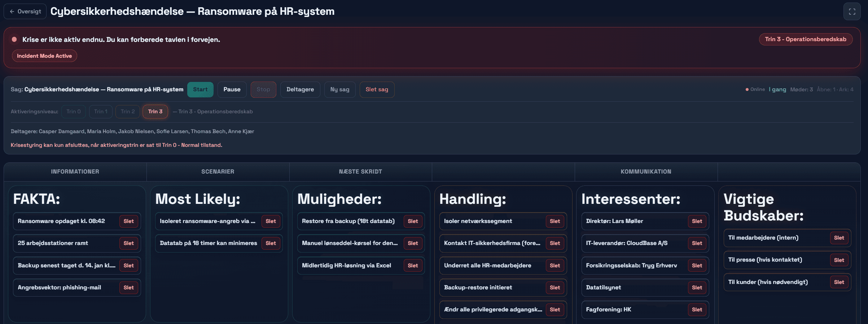868x324 pixels.
Task: Open the INFORMATIONER column tab
Action: click(x=75, y=172)
